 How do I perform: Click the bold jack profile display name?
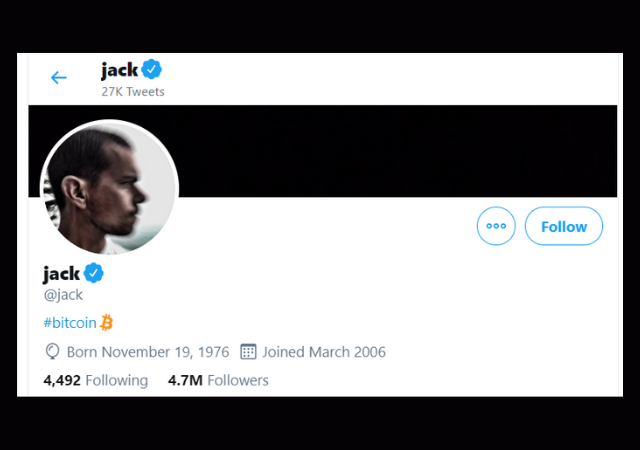(x=61, y=273)
